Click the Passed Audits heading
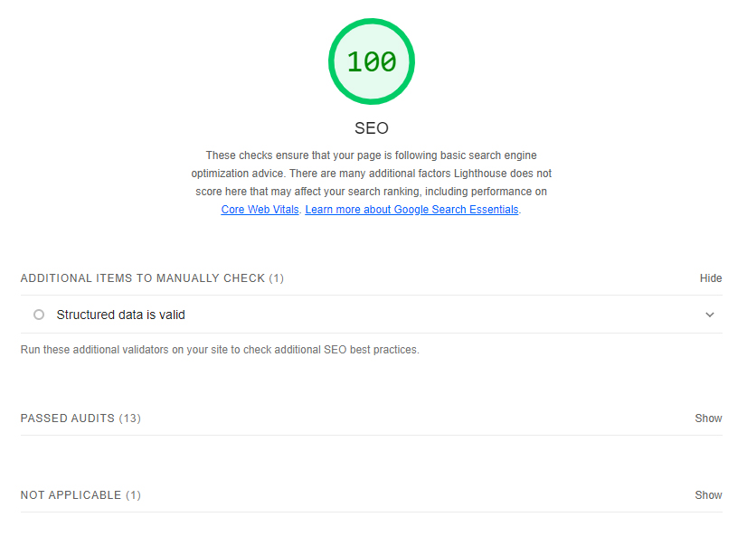 coord(68,418)
